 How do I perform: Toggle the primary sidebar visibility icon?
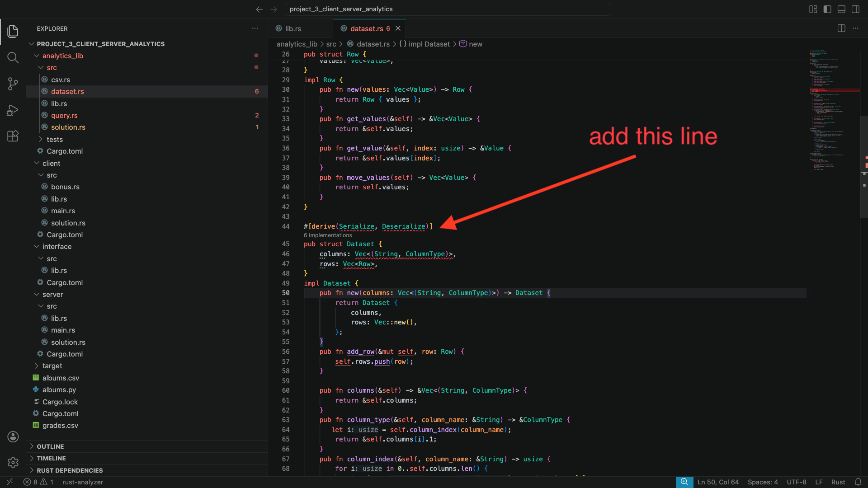(x=827, y=9)
